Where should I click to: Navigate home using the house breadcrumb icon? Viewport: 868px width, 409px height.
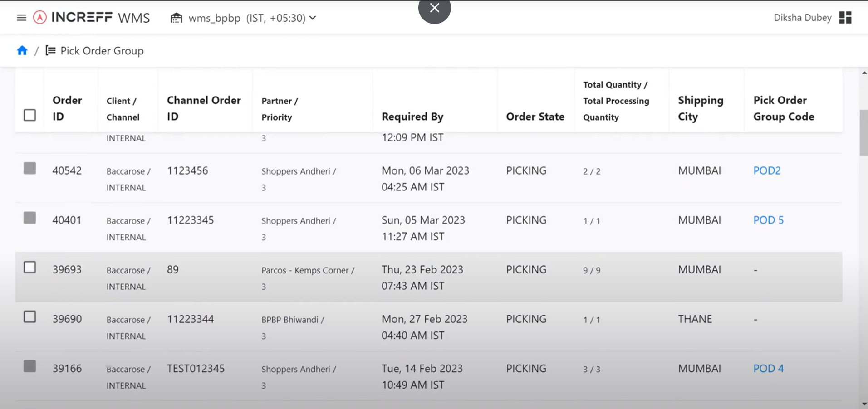coord(22,50)
